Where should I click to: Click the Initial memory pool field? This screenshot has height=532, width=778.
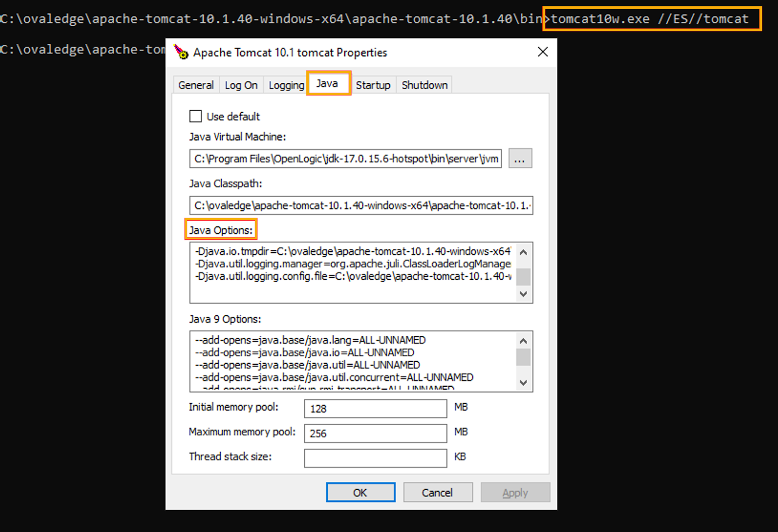point(375,409)
